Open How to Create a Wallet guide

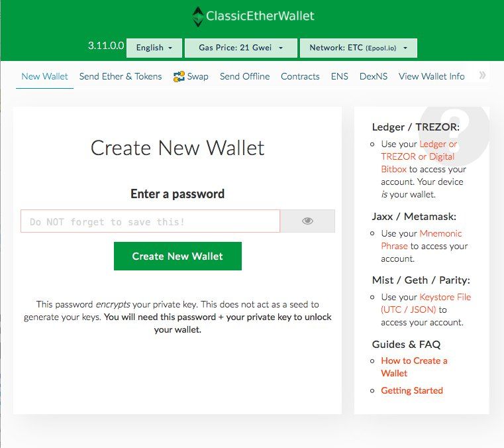tap(414, 367)
